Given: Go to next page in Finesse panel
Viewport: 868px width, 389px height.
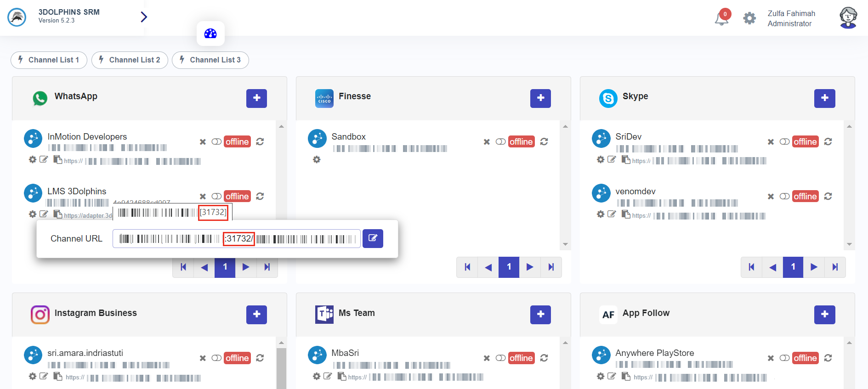Looking at the screenshot, I should [530, 267].
